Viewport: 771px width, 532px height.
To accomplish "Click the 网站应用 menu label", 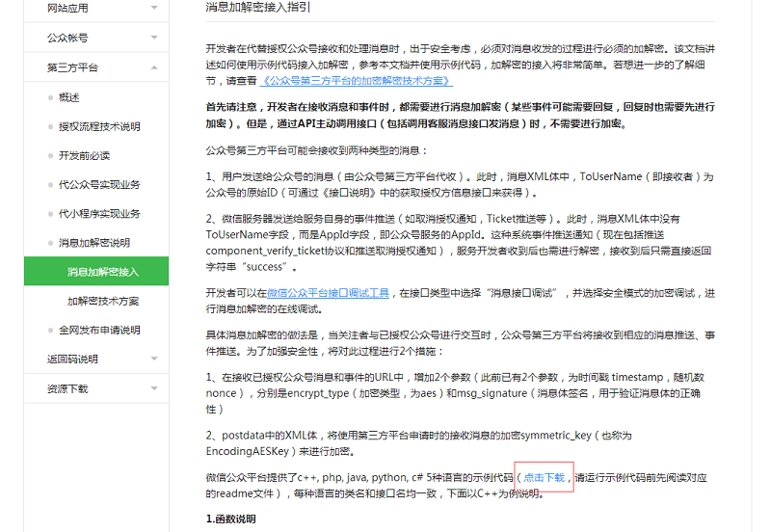I will (x=67, y=9).
